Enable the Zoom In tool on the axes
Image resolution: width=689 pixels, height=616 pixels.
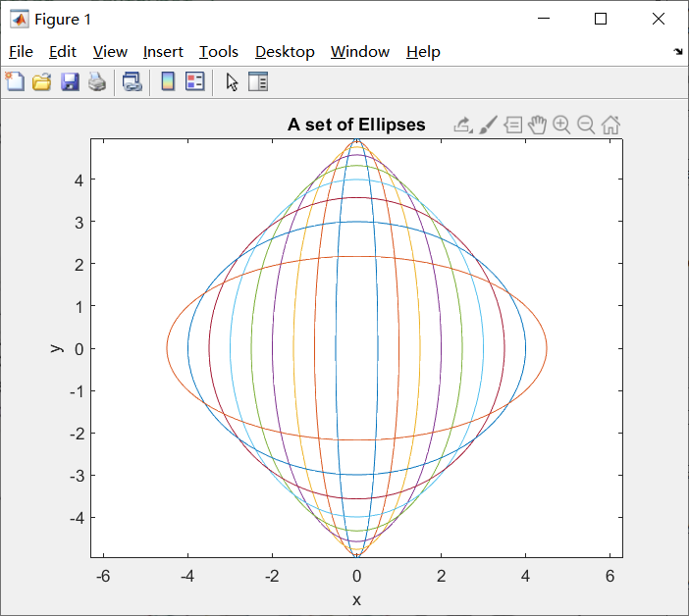pos(561,126)
